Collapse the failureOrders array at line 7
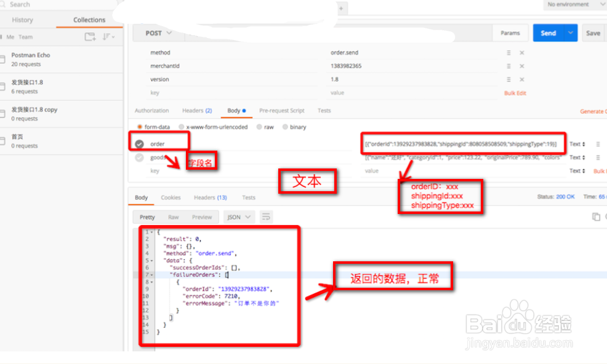This screenshot has width=607, height=364. point(151,275)
